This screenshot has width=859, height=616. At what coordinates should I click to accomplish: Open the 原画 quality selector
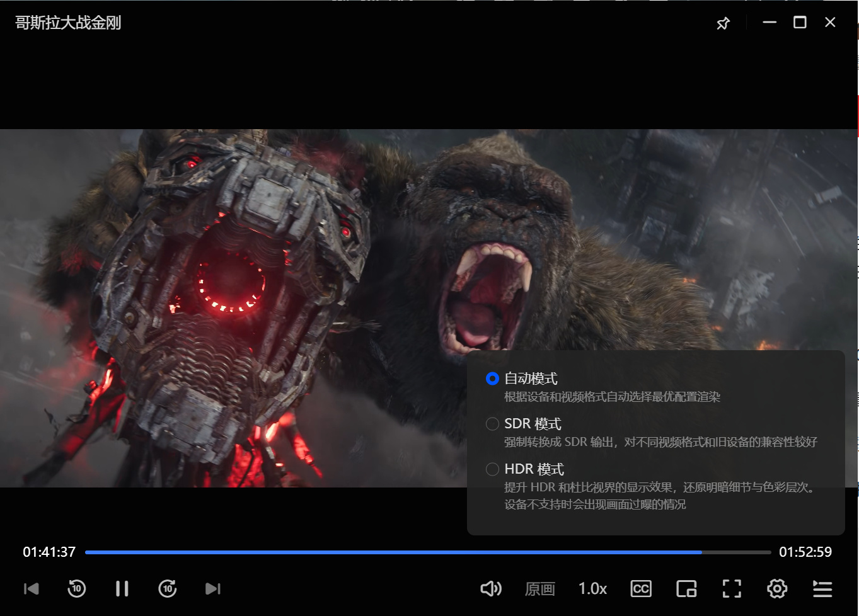[x=540, y=589]
